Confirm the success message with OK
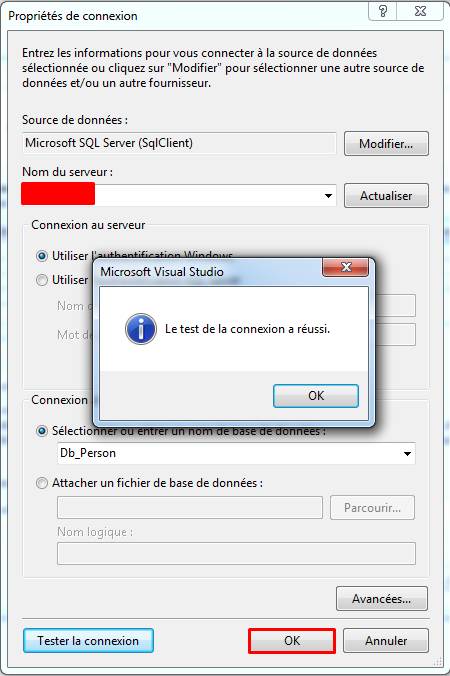The image size is (450, 676). coord(316,396)
